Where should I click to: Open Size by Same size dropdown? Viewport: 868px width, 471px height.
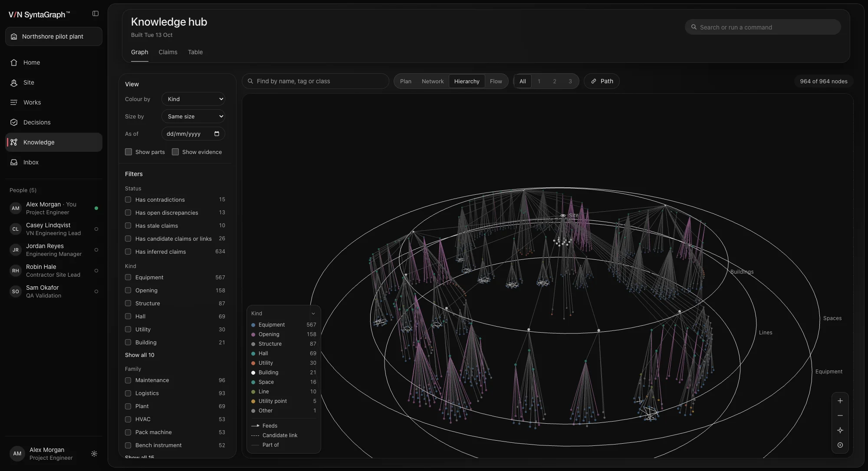pyautogui.click(x=193, y=116)
